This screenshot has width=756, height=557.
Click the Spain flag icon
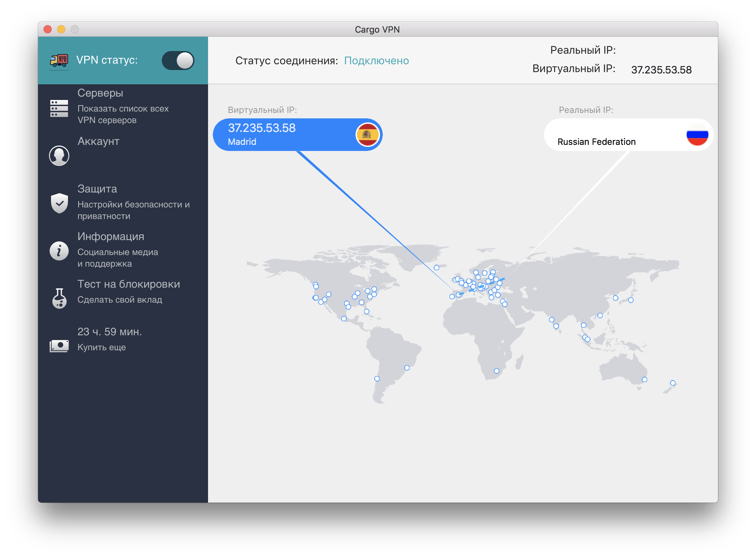pos(367,135)
